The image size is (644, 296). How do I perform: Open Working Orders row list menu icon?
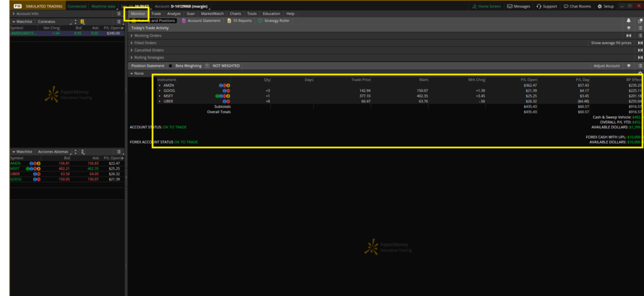point(640,35)
